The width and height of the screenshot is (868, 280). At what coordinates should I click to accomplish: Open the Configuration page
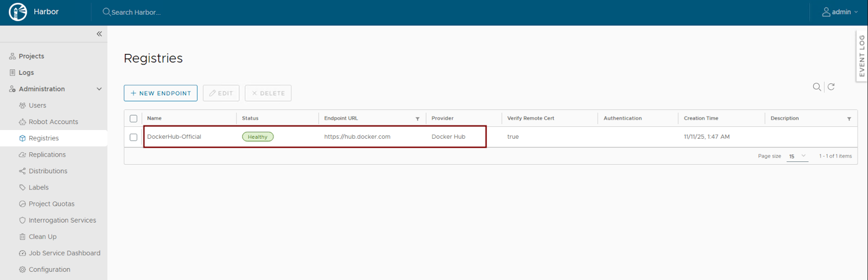(x=49, y=270)
